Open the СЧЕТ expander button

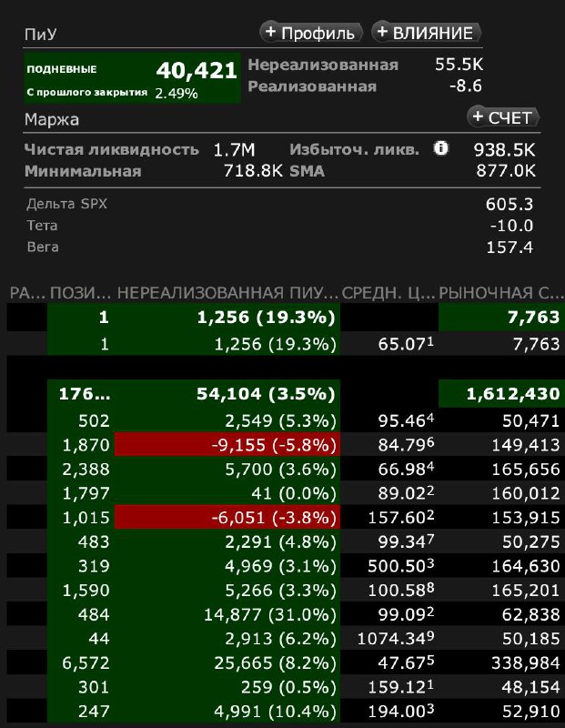tap(503, 117)
